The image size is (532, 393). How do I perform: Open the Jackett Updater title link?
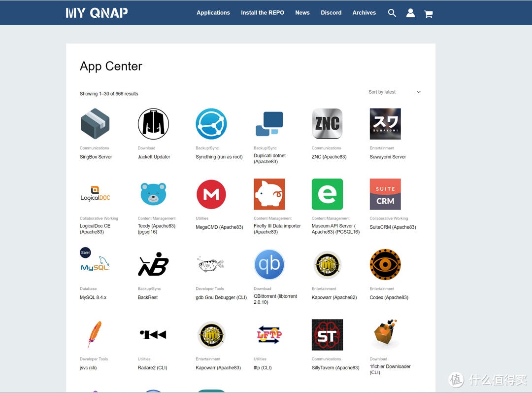click(154, 157)
